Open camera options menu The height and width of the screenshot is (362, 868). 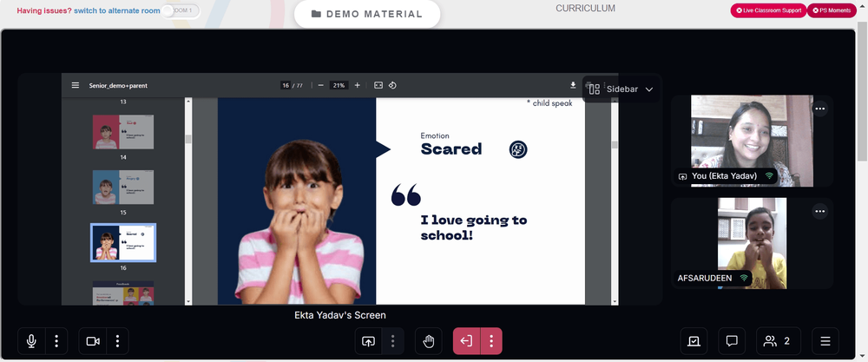pyautogui.click(x=117, y=341)
